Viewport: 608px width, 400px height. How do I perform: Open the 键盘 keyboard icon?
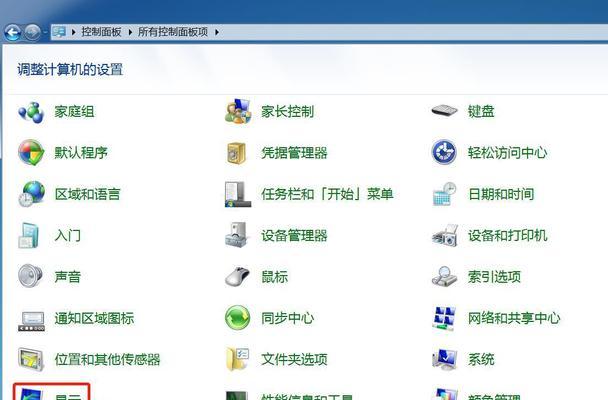tap(444, 111)
